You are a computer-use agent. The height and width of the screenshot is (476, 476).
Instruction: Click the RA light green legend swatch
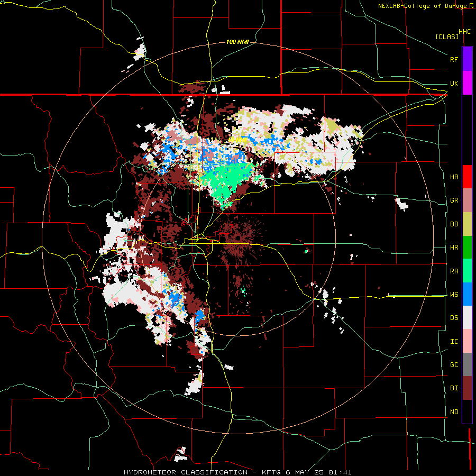click(467, 271)
